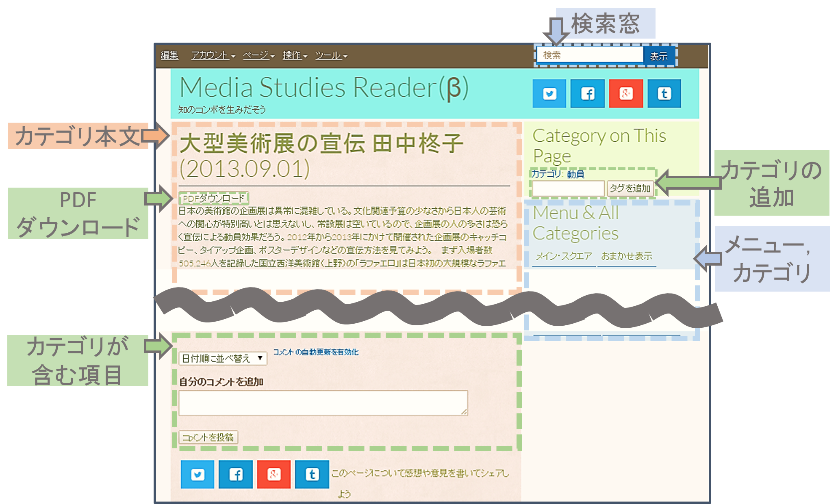Screen dimensions: 838x504
Task: Open the おまかせ表示 menu link
Action: [x=626, y=256]
